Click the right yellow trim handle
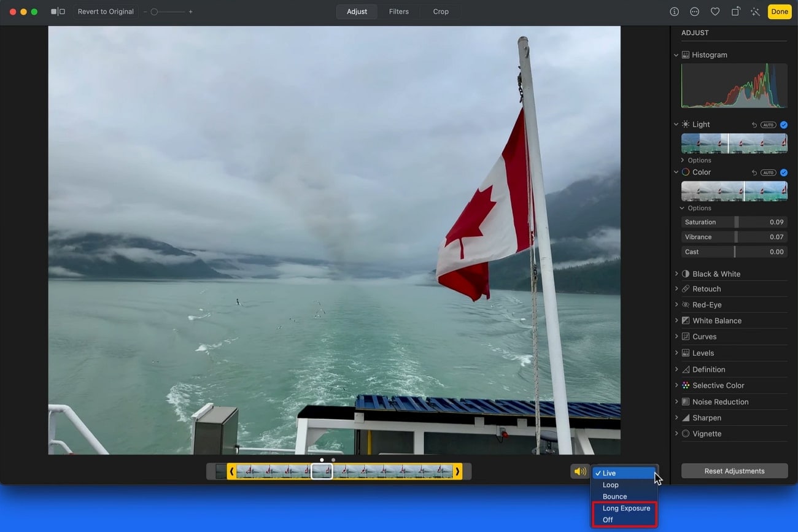 point(457,471)
